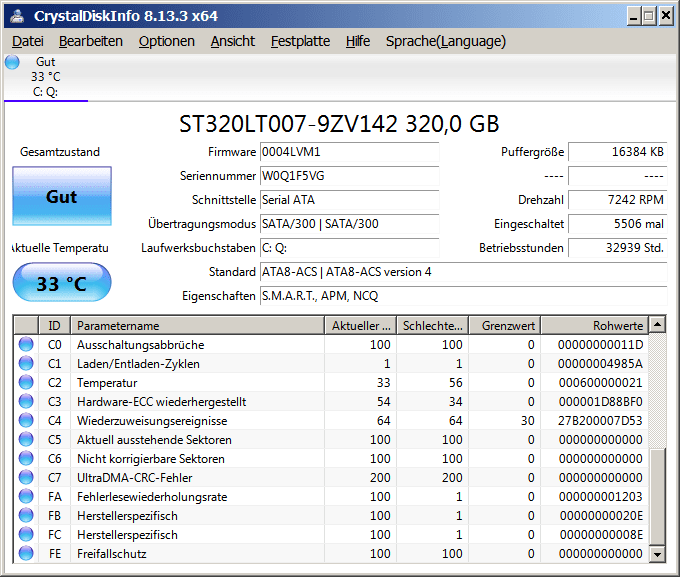Click status orb for row C7 UltraDMA-CRC-Fehler
Viewport: 680px width, 577px height.
coord(26,478)
